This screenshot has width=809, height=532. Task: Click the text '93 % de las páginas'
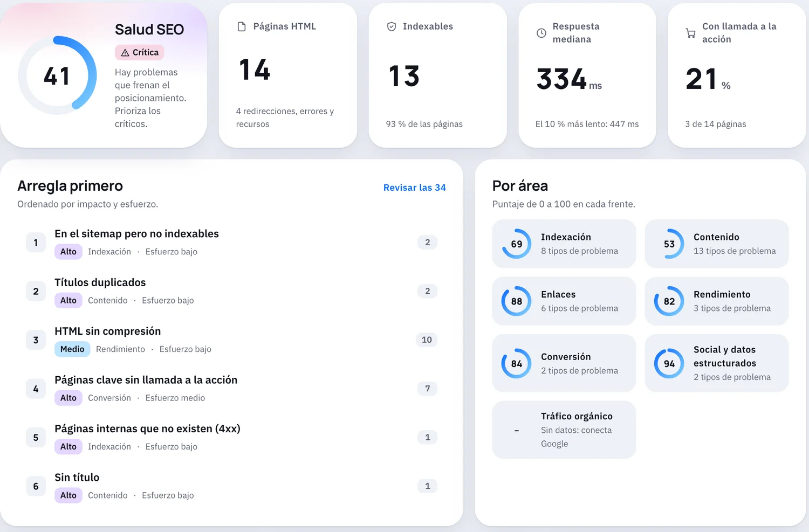click(424, 124)
